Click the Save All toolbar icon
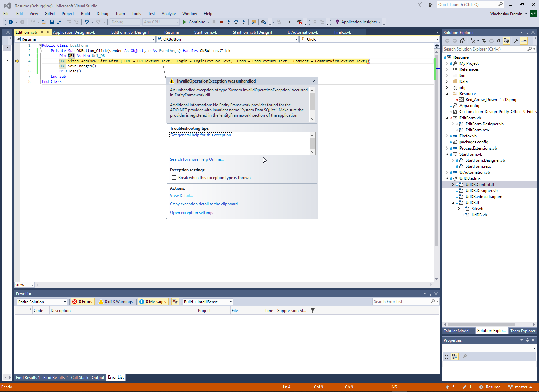 (x=59, y=22)
